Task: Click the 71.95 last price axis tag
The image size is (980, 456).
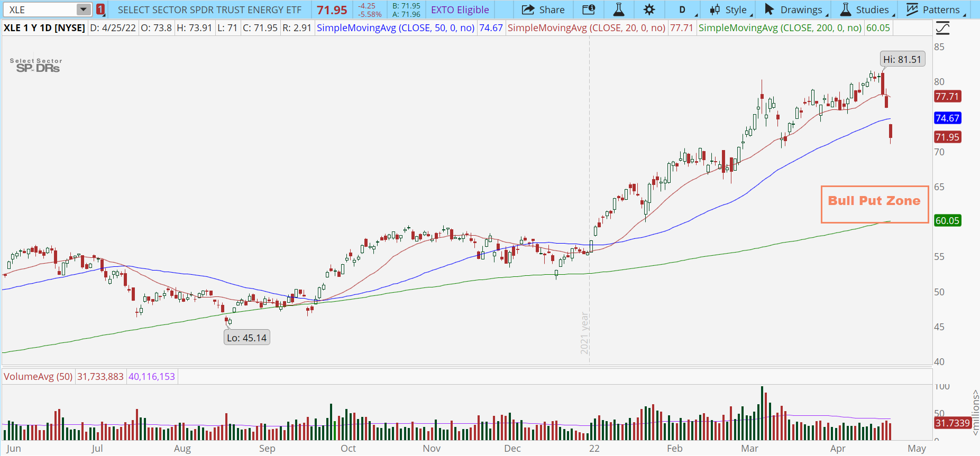Action: 947,137
